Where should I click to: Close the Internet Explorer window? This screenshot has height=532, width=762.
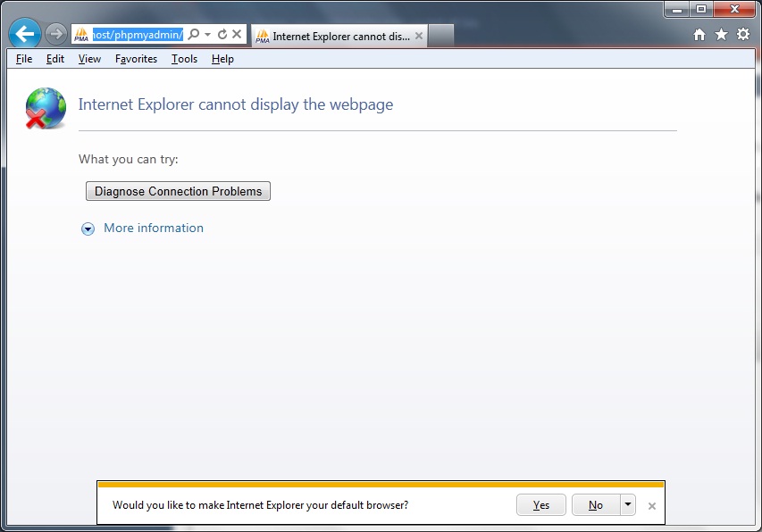coord(734,9)
